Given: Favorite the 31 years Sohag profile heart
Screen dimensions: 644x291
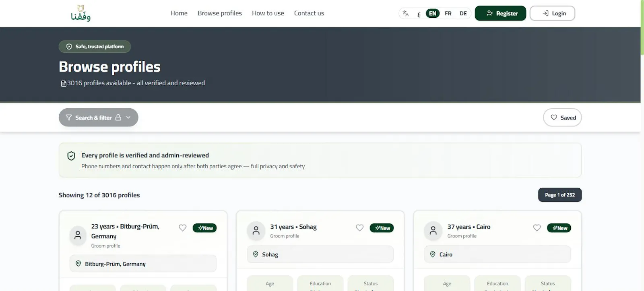Looking at the screenshot, I should point(360,228).
